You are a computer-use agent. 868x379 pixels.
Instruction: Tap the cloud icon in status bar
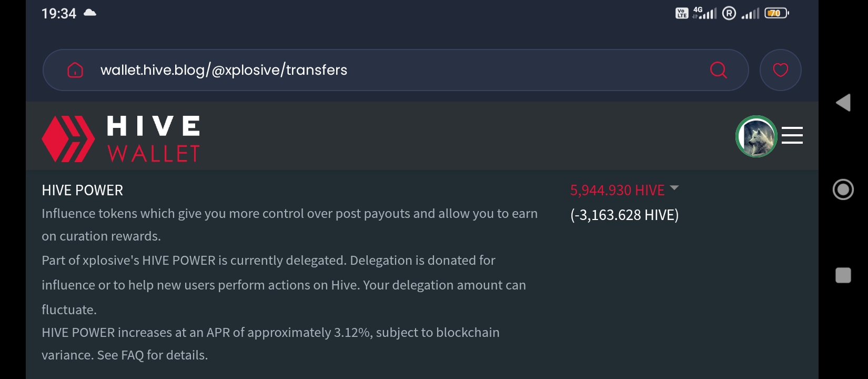(90, 13)
